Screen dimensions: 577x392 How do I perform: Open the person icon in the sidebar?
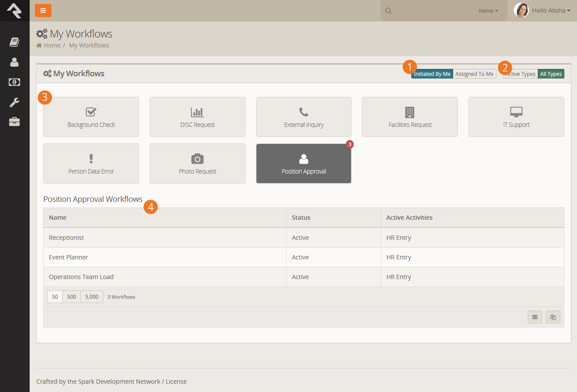14,62
